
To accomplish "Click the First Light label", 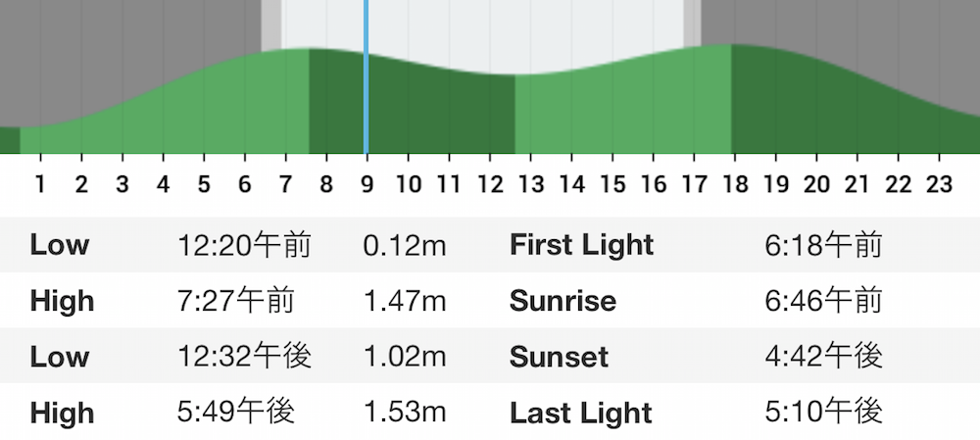I will [581, 244].
